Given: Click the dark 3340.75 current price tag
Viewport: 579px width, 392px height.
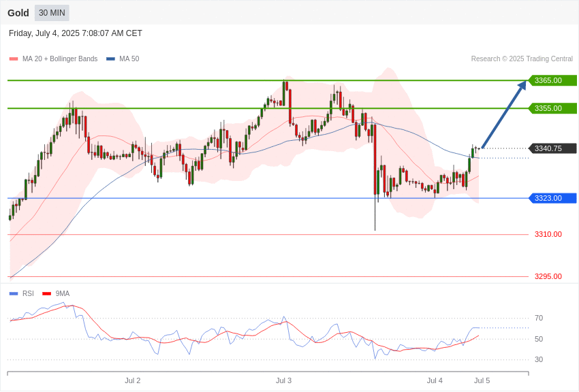Looking at the screenshot, I should [x=552, y=148].
